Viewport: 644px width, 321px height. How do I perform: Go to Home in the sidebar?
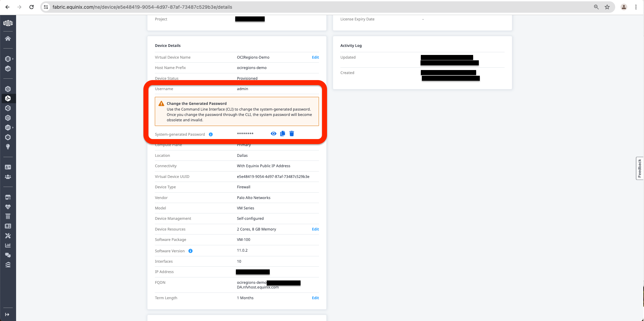(8, 39)
